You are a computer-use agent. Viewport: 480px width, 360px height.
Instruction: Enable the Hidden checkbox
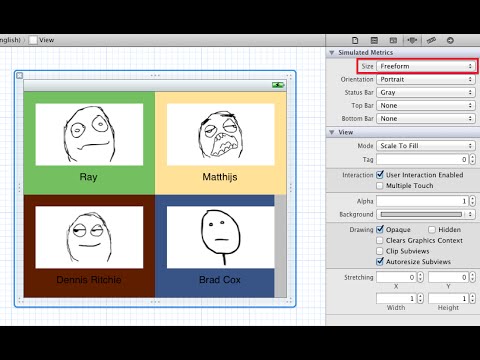[432, 230]
